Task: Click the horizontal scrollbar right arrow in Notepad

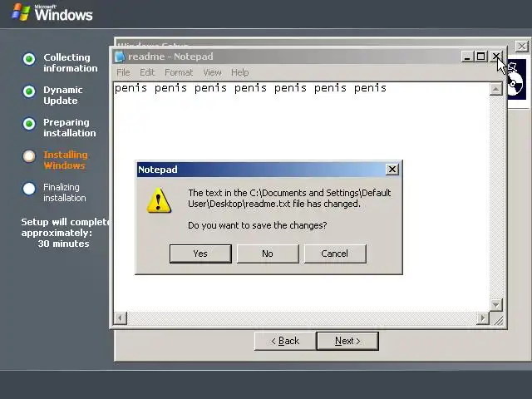Action: [x=483, y=318]
